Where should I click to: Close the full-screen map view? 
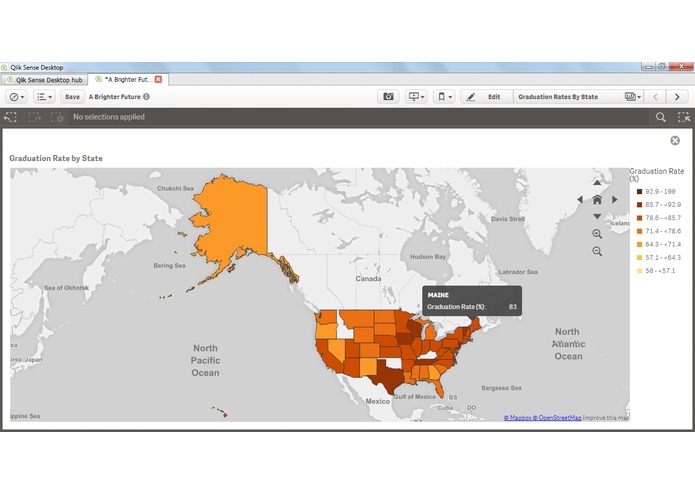[x=675, y=140]
